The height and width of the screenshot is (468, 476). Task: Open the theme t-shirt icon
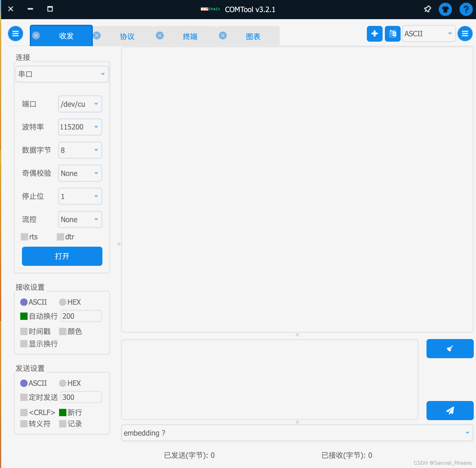point(445,9)
